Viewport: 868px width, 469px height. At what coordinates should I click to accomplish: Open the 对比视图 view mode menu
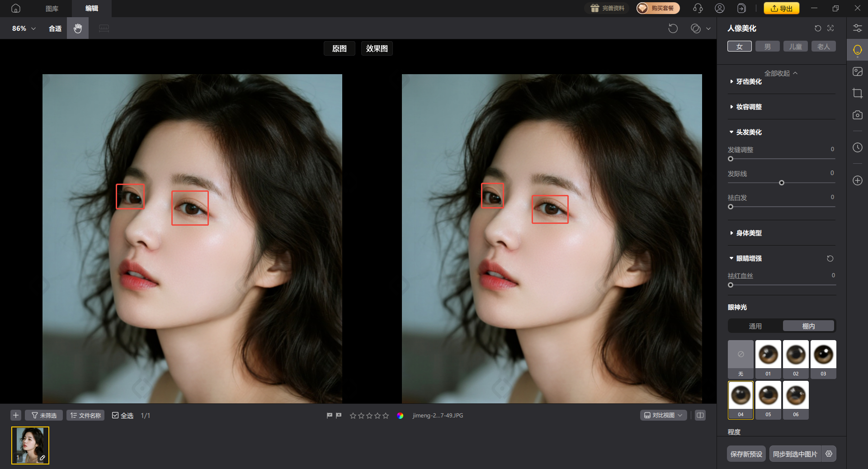pos(663,415)
